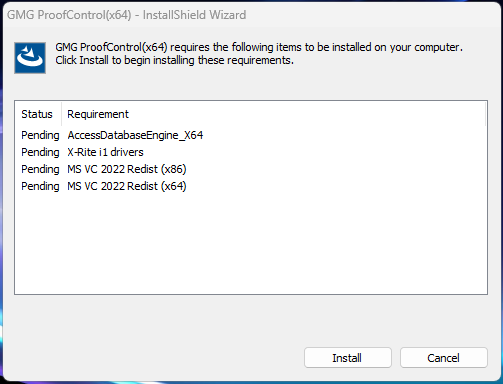Viewport: 503px width, 384px height.
Task: Click the instruction text about required items
Action: [x=259, y=47]
